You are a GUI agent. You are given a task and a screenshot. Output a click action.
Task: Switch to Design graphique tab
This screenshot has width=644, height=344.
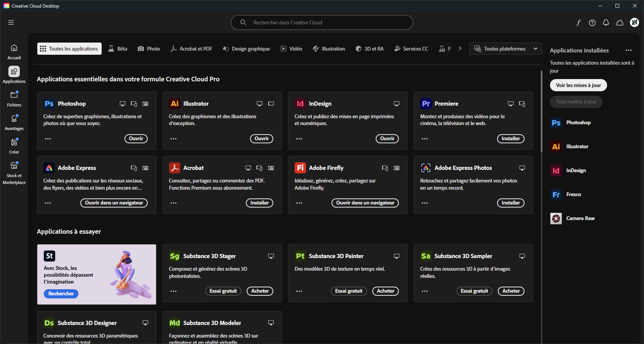tap(246, 49)
